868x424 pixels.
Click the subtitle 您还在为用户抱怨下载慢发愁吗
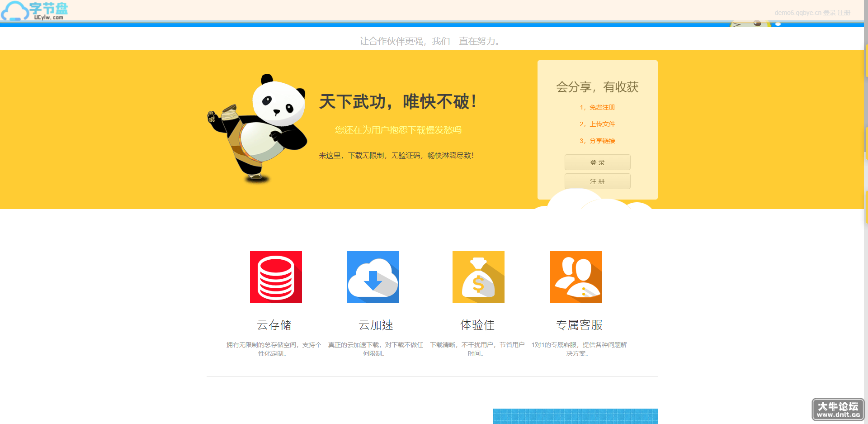(398, 130)
